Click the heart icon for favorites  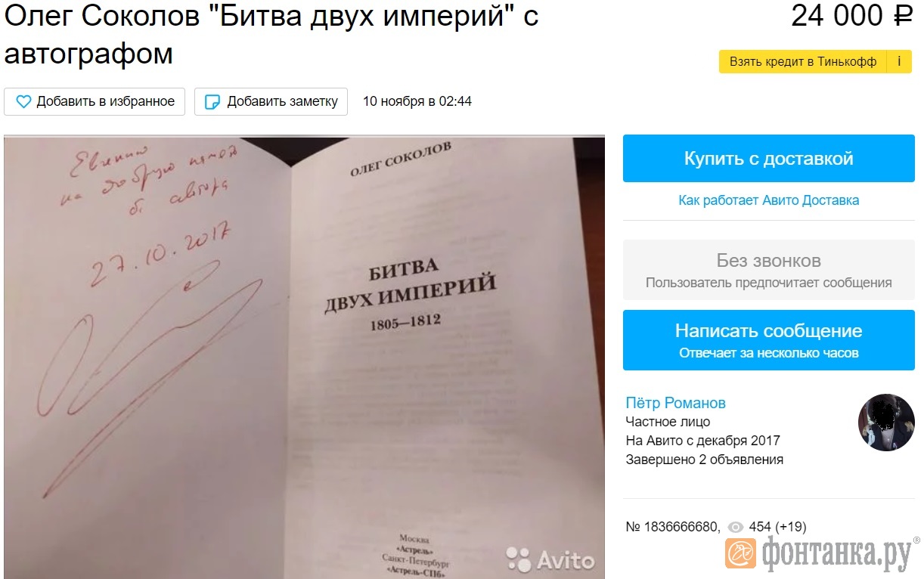(x=23, y=101)
